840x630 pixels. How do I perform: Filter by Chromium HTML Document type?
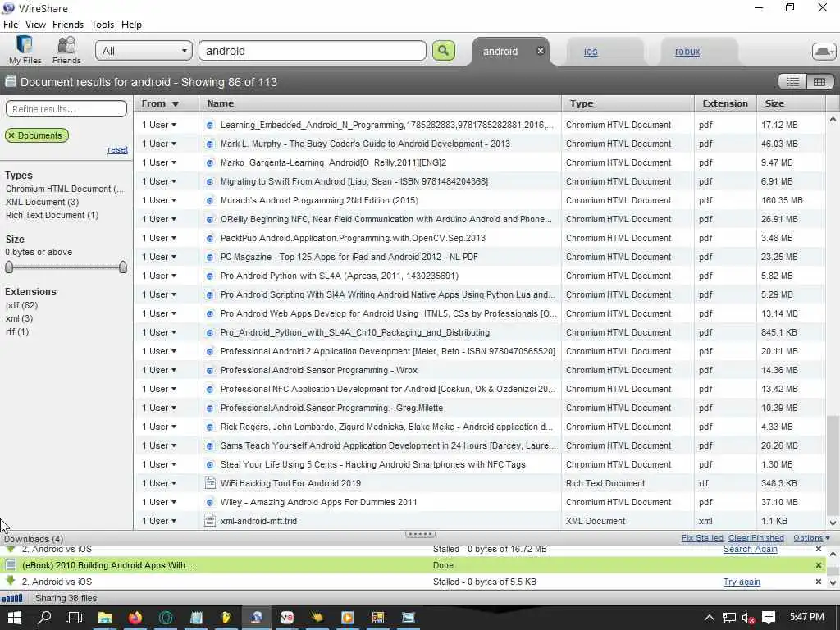(x=64, y=189)
